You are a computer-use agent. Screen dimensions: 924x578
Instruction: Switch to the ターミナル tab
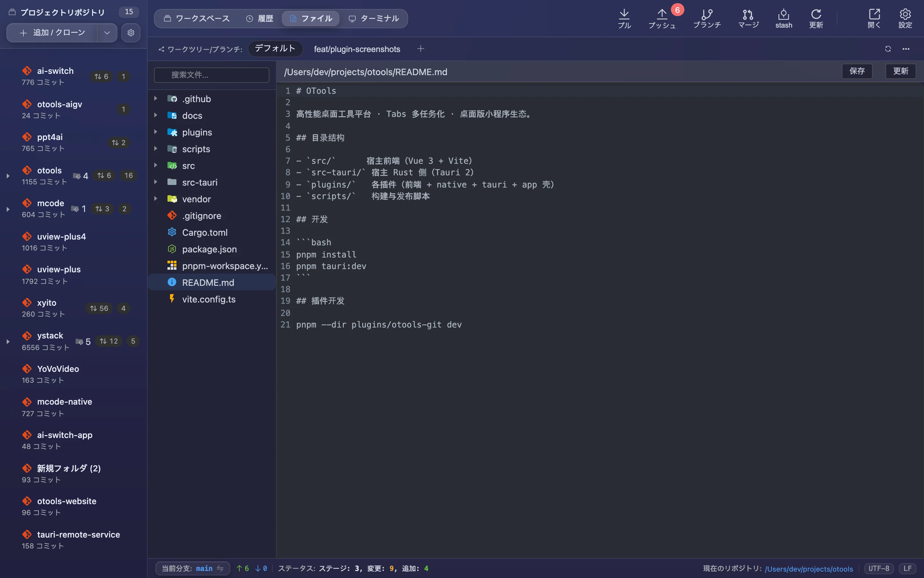(374, 18)
